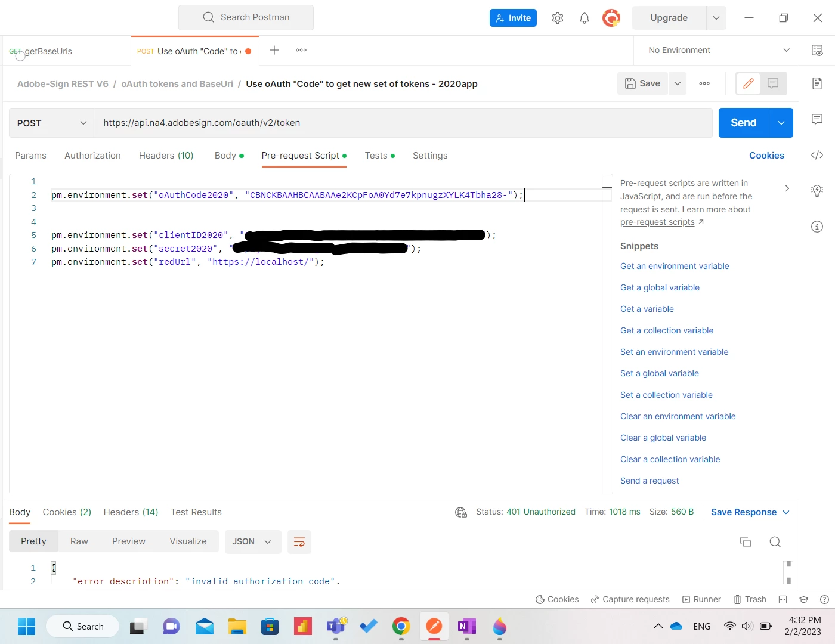
Task: Select the Preview response view
Action: coord(129,541)
